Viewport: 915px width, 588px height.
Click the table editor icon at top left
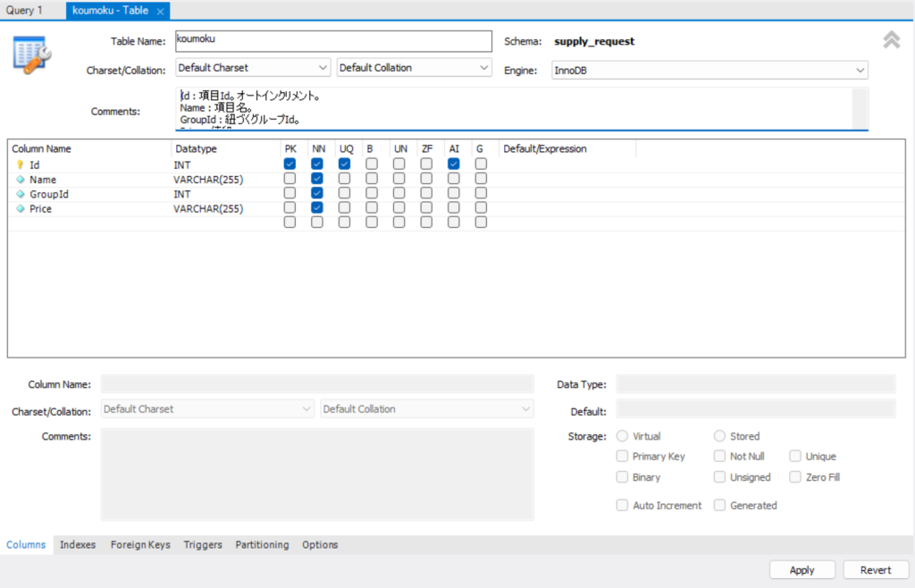pos(32,55)
